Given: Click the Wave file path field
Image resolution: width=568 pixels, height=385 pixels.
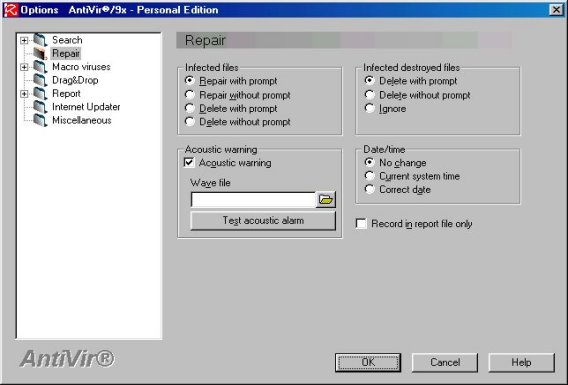Looking at the screenshot, I should 253,200.
